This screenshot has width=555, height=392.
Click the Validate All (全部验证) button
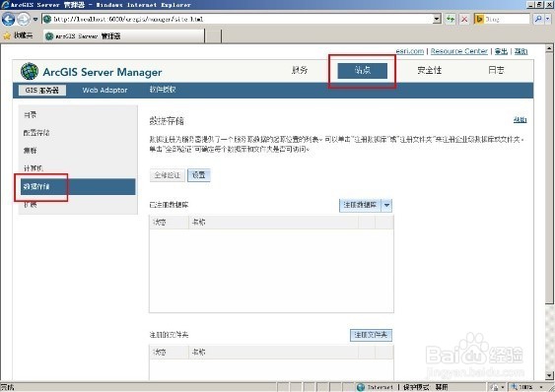(x=167, y=175)
